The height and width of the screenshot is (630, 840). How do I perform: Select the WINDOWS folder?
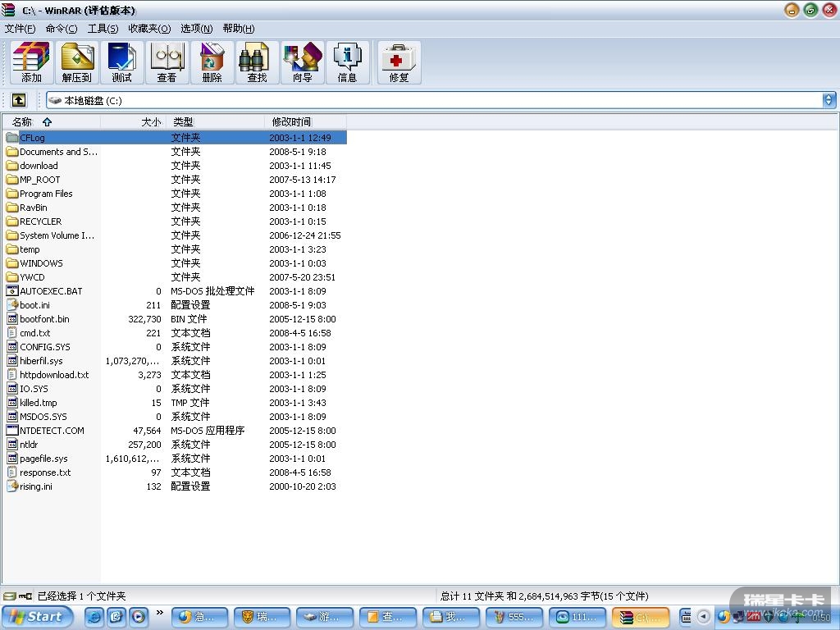point(41,263)
